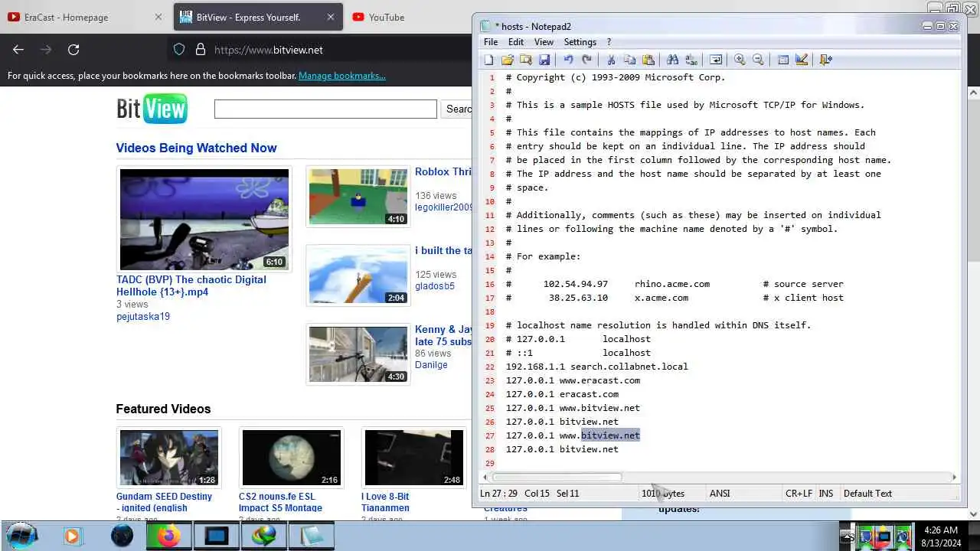This screenshot has height=551, width=980.
Task: Open the I Love 8-Bit video thumbnail
Action: (414, 458)
